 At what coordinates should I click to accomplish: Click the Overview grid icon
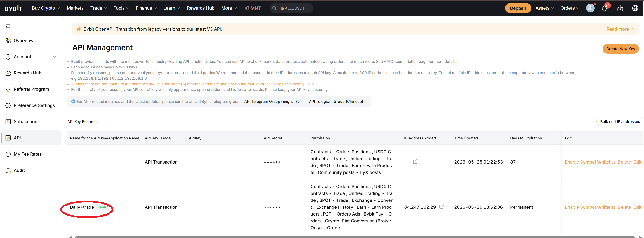click(8, 41)
